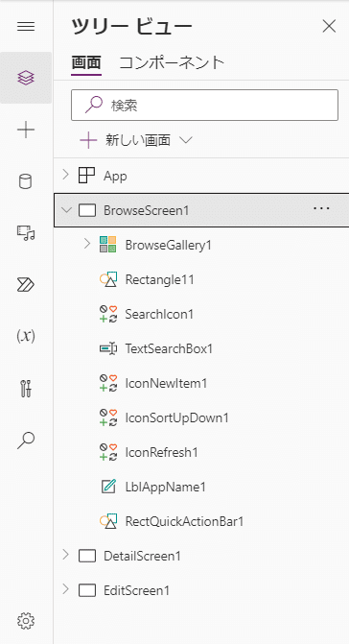Open the Data cylinder icon in sidebar

26,181
